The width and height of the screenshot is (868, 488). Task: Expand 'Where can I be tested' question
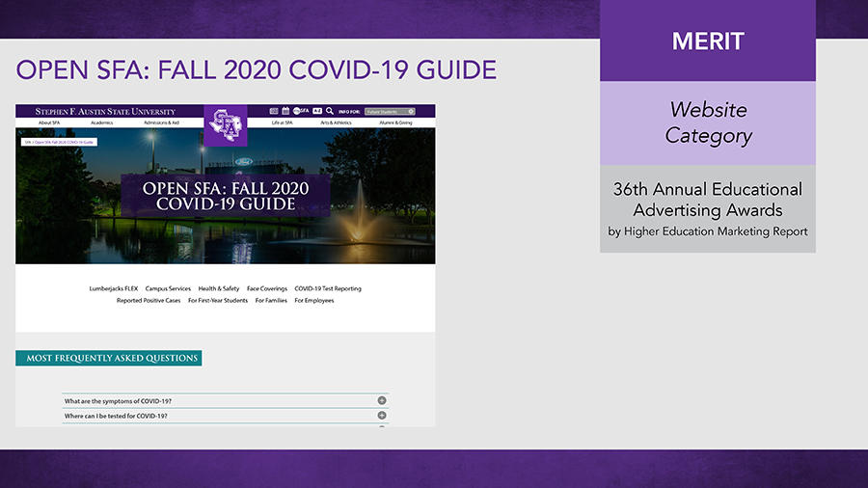(382, 416)
